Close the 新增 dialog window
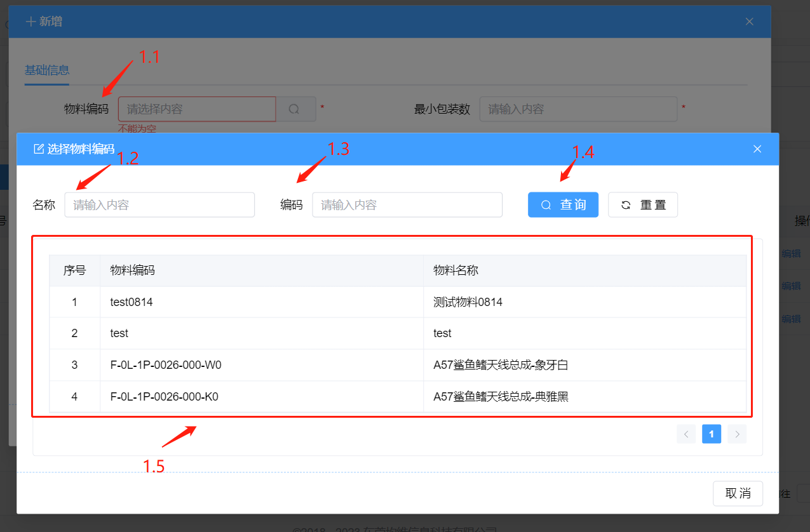The width and height of the screenshot is (810, 532). click(749, 22)
